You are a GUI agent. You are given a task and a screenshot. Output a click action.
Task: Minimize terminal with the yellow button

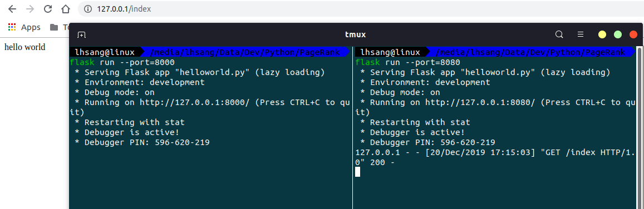[x=602, y=35]
